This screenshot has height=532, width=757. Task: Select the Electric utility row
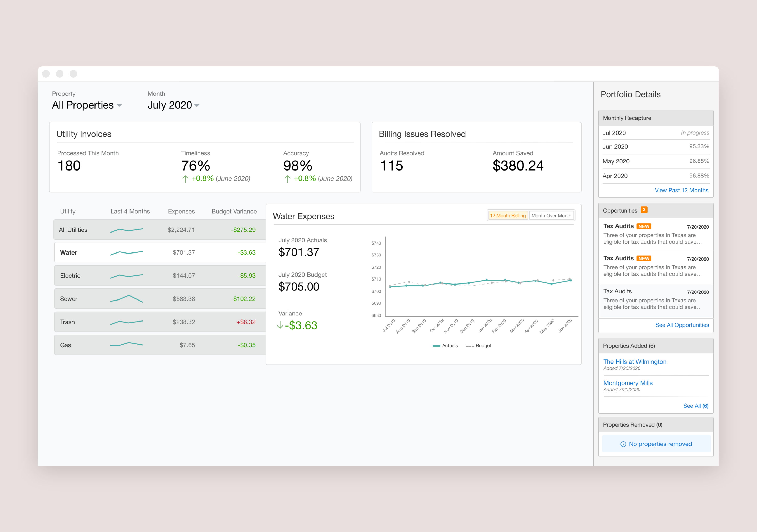coord(70,276)
